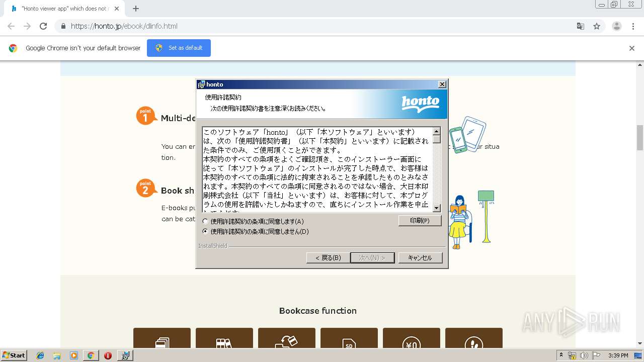Viewport: 644px width, 362px height.
Task: Click the tray volume speaker icon
Action: [584, 355]
